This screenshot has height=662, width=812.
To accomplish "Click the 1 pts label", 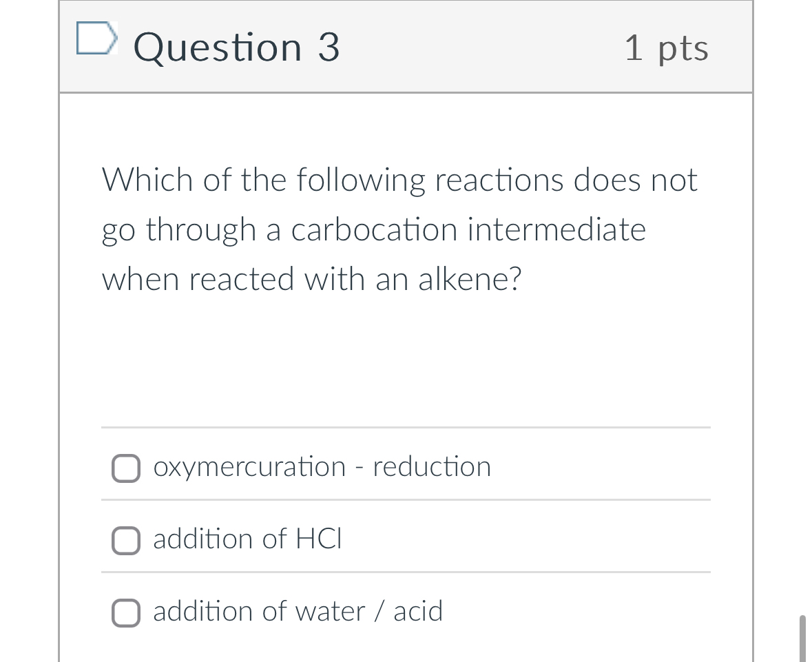I will click(x=667, y=47).
